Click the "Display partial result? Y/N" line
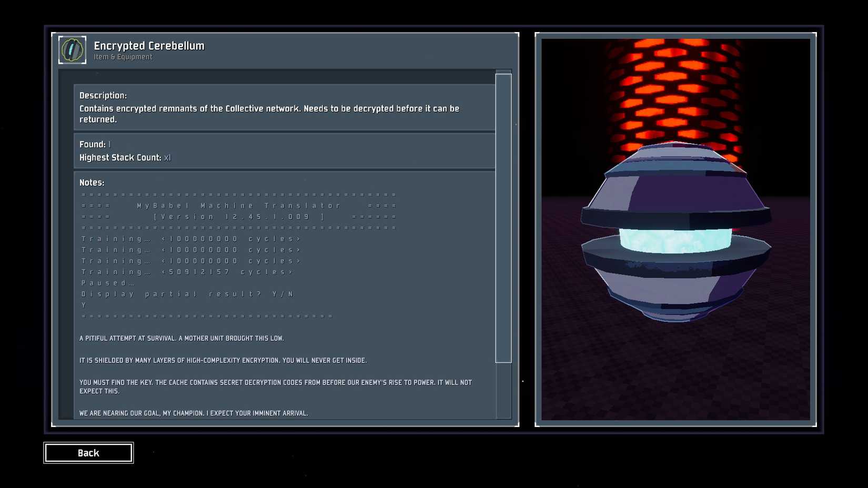 click(187, 294)
